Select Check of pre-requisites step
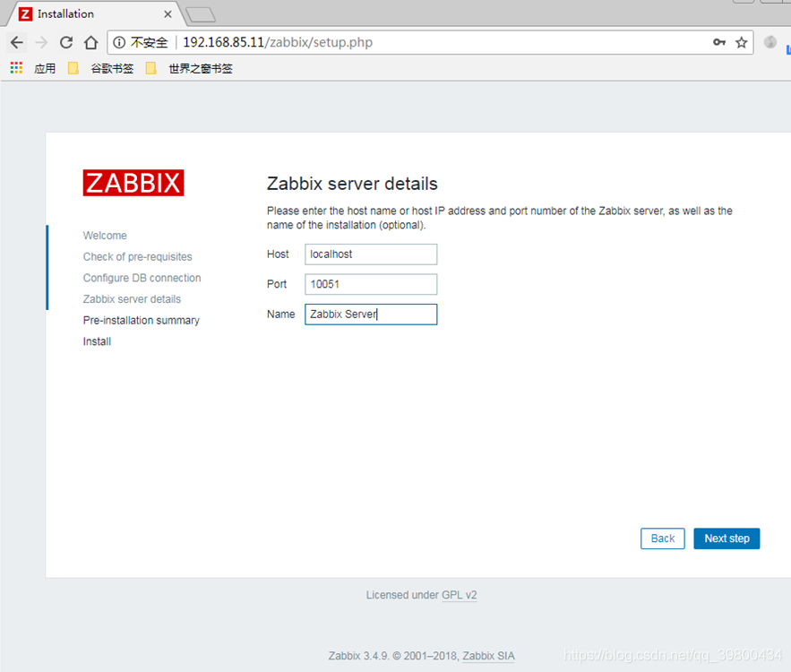 coord(138,257)
